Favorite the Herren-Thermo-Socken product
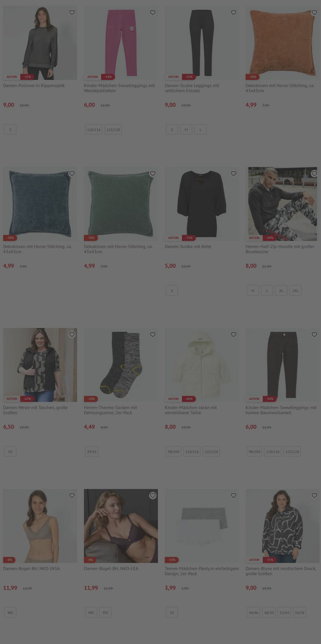321x644 pixels. (x=153, y=334)
